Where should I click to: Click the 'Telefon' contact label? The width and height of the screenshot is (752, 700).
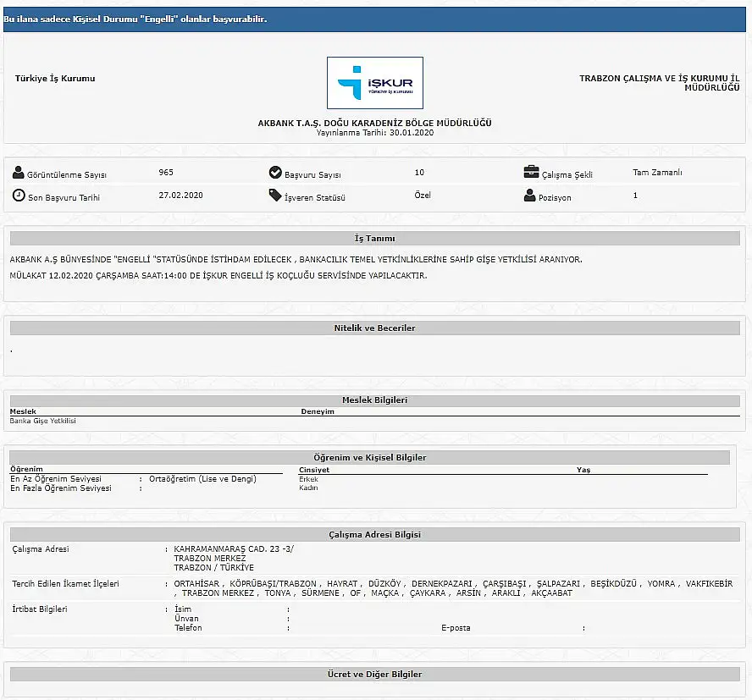point(188,627)
